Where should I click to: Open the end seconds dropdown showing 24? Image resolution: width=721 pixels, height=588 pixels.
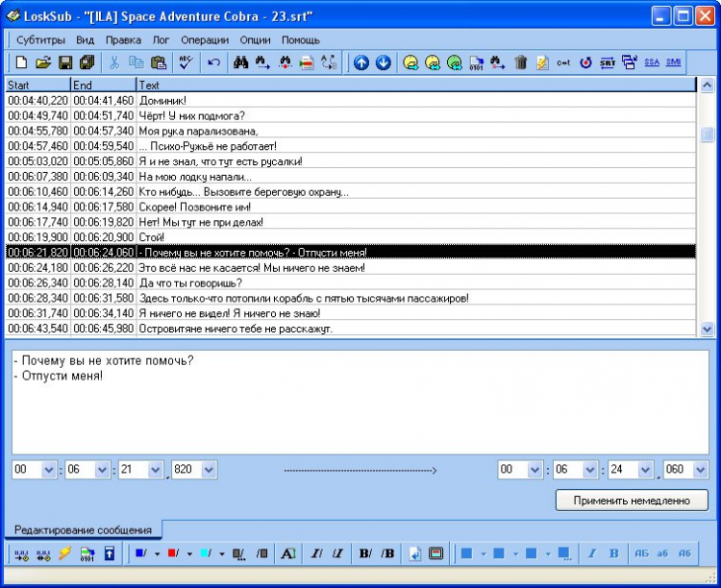tap(645, 470)
